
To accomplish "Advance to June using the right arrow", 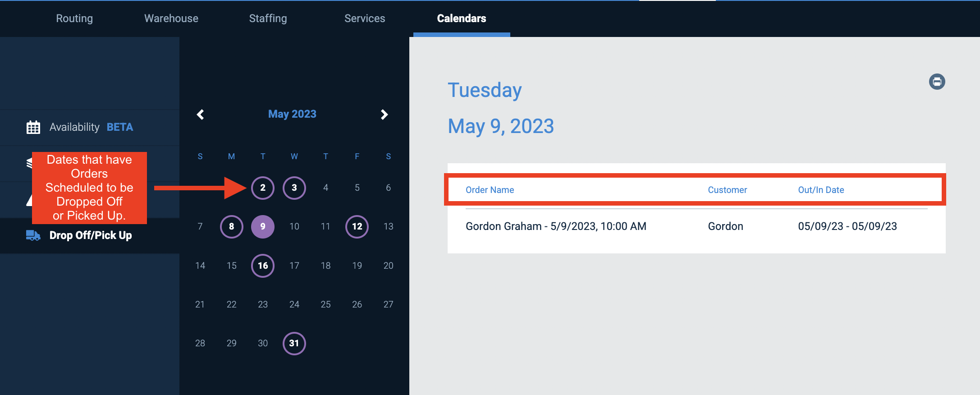I will pyautogui.click(x=384, y=114).
